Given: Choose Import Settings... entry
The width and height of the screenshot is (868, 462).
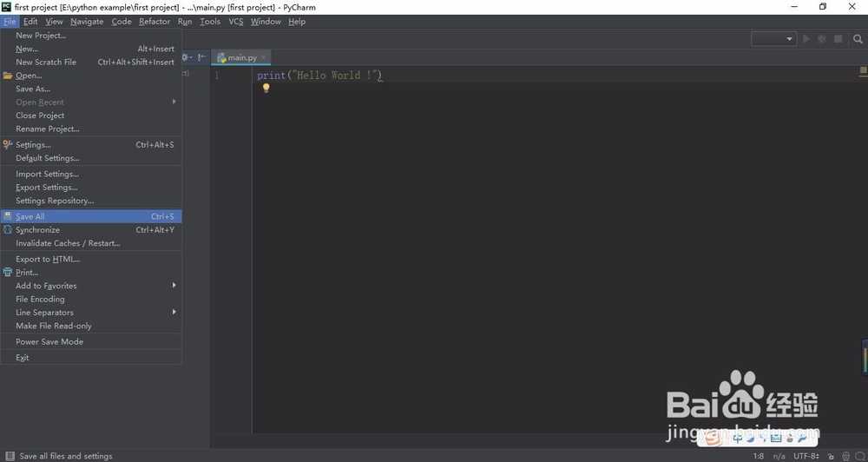Looking at the screenshot, I should tap(91, 174).
